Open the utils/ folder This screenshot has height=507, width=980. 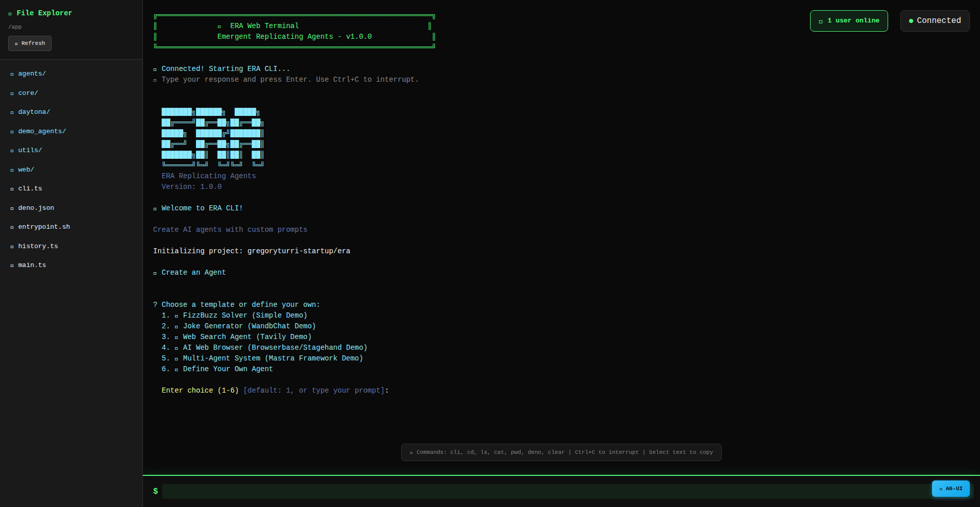[x=30, y=151]
